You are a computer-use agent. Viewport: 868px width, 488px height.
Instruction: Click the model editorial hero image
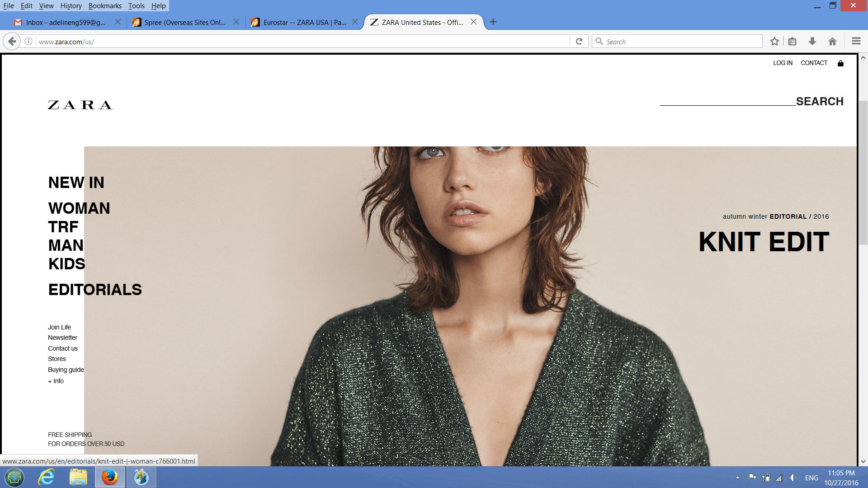pos(470,306)
